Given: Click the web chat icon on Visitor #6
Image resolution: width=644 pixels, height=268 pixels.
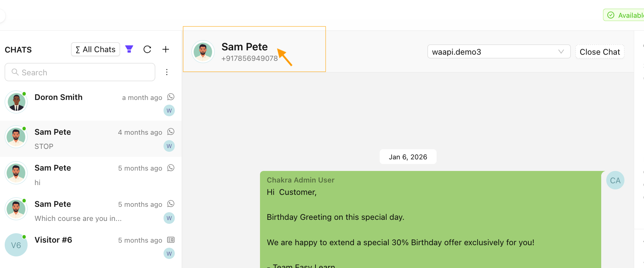Looking at the screenshot, I should click(171, 240).
